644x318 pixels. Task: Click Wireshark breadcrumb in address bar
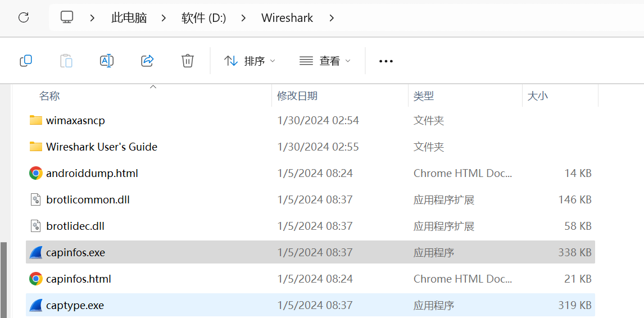287,17
